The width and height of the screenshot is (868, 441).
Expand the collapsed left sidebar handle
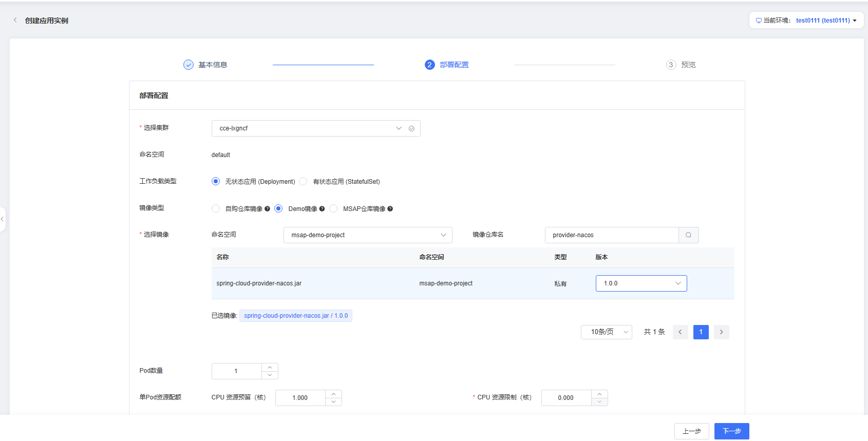tap(3, 219)
